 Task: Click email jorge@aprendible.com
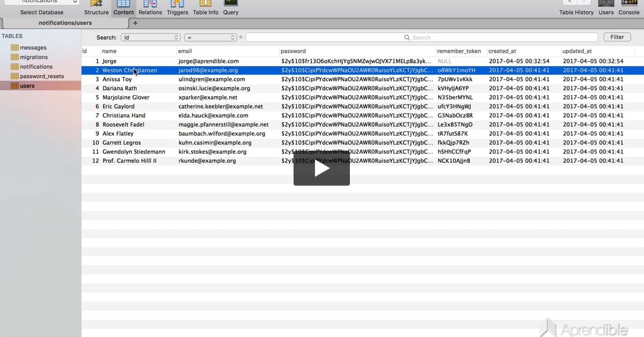click(x=209, y=61)
